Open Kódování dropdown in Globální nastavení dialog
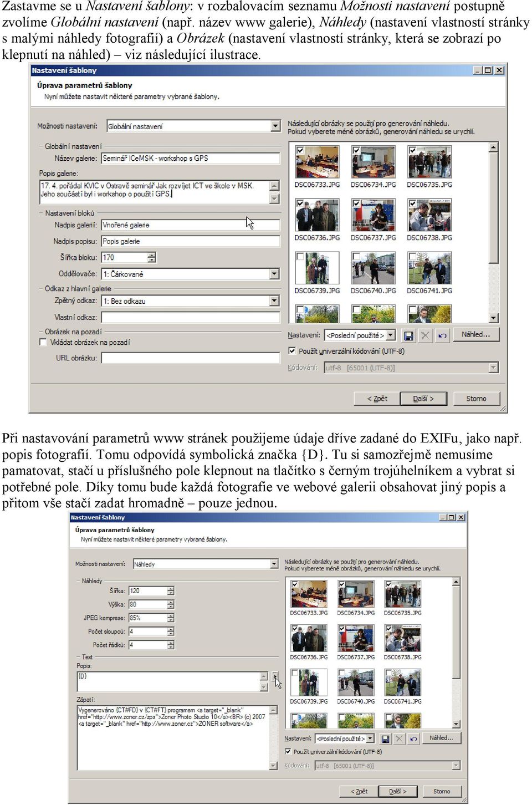The width and height of the screenshot is (532, 805). pyautogui.click(x=493, y=368)
